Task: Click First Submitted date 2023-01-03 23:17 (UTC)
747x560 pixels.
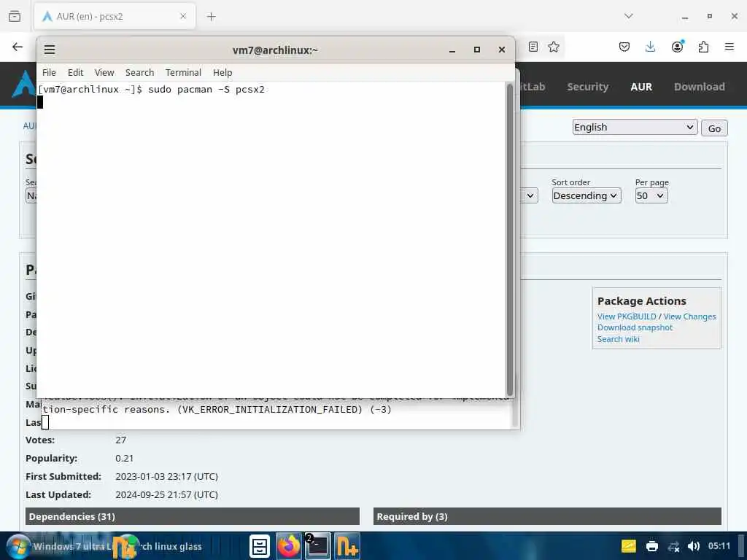Action: click(167, 477)
